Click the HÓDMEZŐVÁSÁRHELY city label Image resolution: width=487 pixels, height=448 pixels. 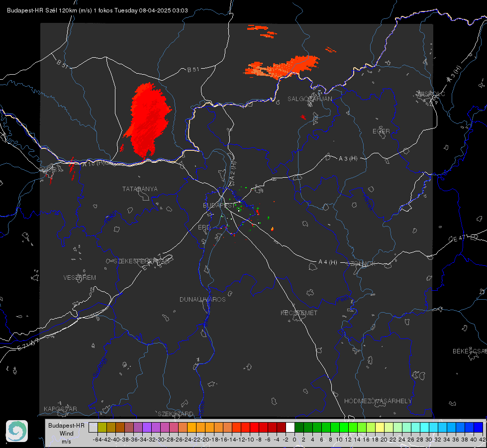pos(378,401)
